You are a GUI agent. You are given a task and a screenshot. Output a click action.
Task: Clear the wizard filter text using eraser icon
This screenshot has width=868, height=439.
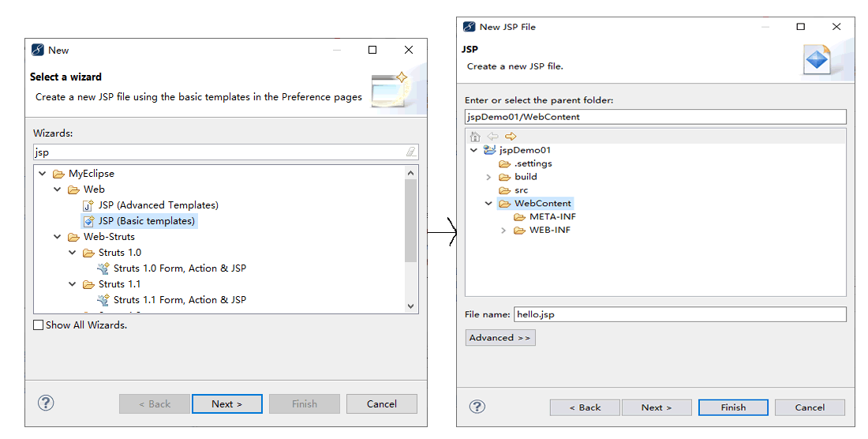411,152
